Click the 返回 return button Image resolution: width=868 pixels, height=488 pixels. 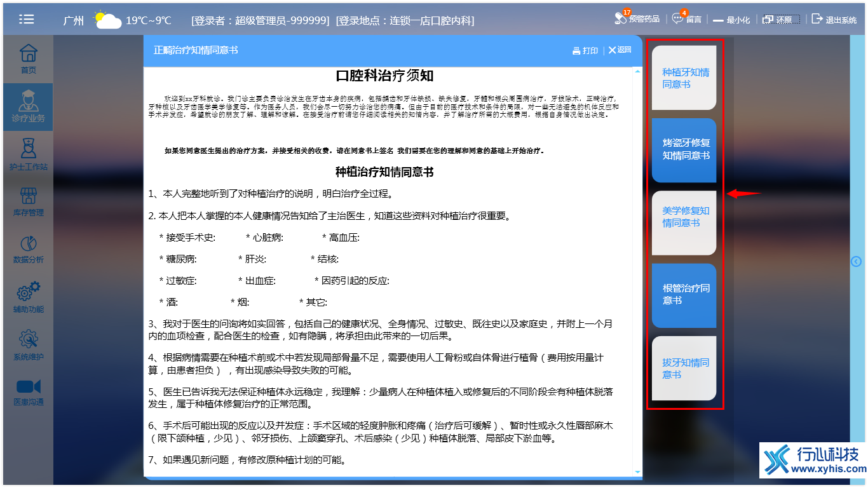click(x=618, y=50)
